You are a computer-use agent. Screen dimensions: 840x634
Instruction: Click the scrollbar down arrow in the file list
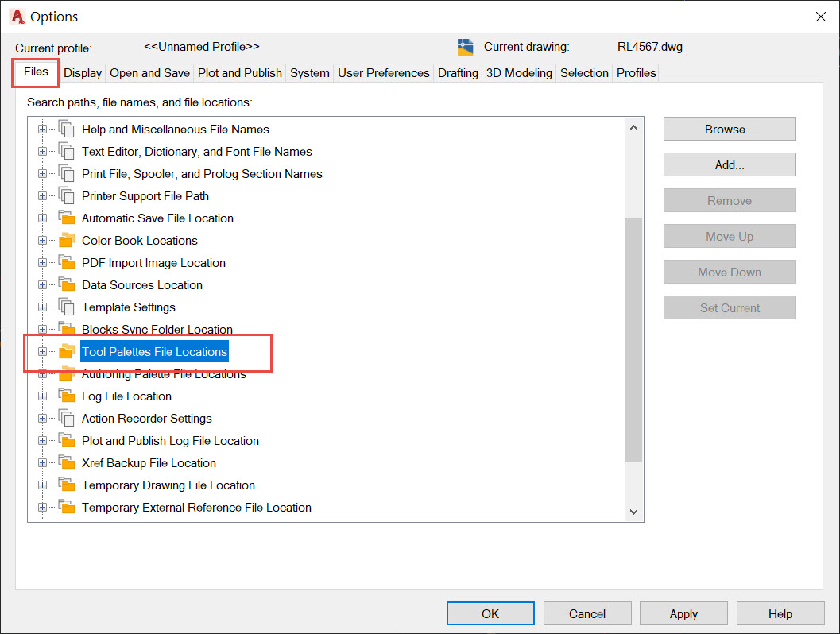coord(633,511)
